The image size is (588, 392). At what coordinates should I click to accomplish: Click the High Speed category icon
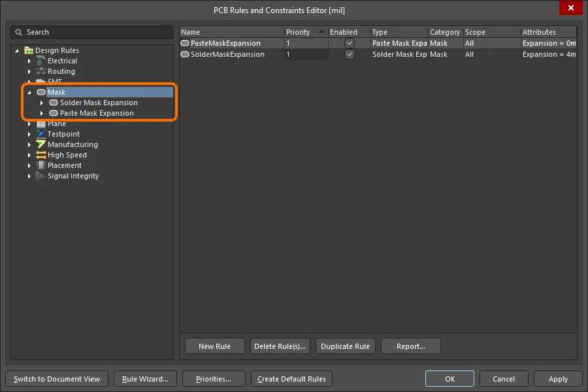pyautogui.click(x=41, y=155)
